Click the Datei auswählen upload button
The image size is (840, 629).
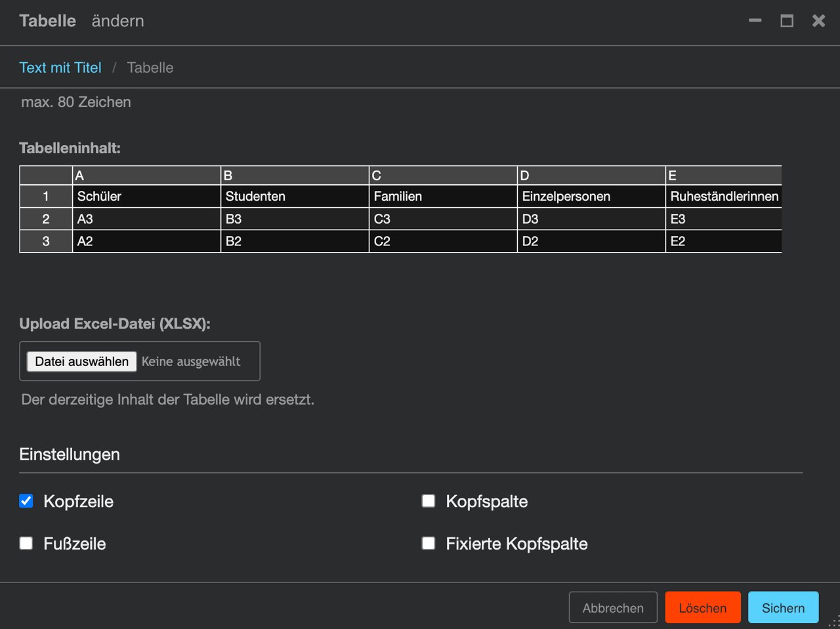point(82,361)
